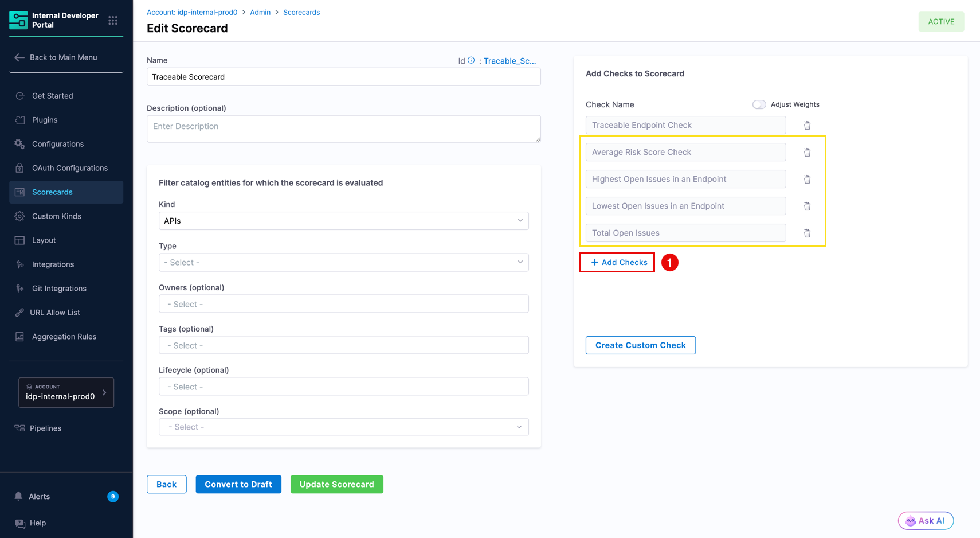Open Aggregation Rules menu item

[x=66, y=337]
